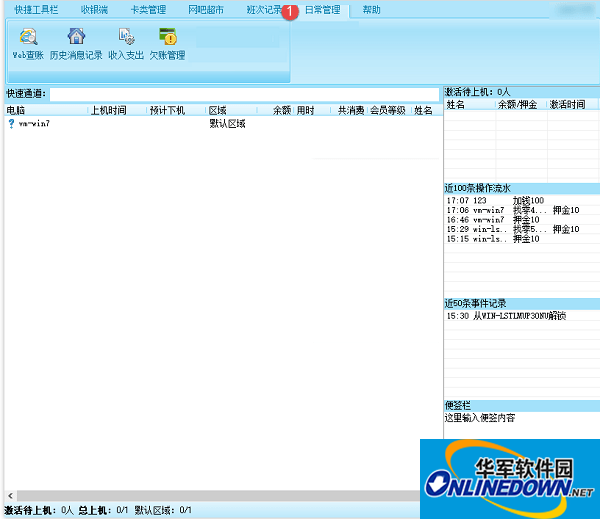Screen dimensions: 600x519
Task: Switch to 快捷工具栏 tab
Action: pyautogui.click(x=36, y=10)
